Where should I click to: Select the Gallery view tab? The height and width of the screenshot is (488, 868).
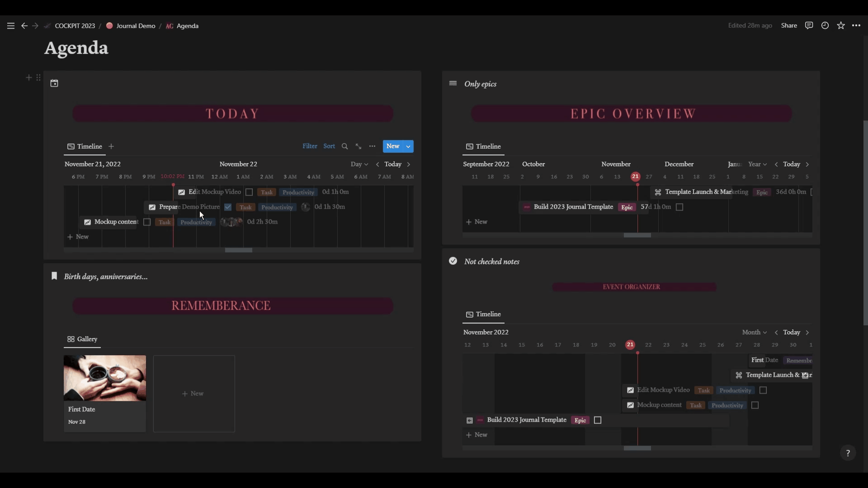coord(82,339)
